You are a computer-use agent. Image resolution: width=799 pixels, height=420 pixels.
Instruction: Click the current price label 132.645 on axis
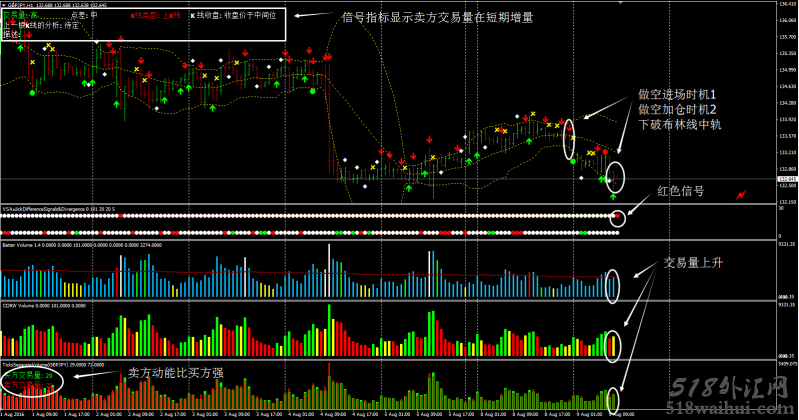tap(785, 180)
